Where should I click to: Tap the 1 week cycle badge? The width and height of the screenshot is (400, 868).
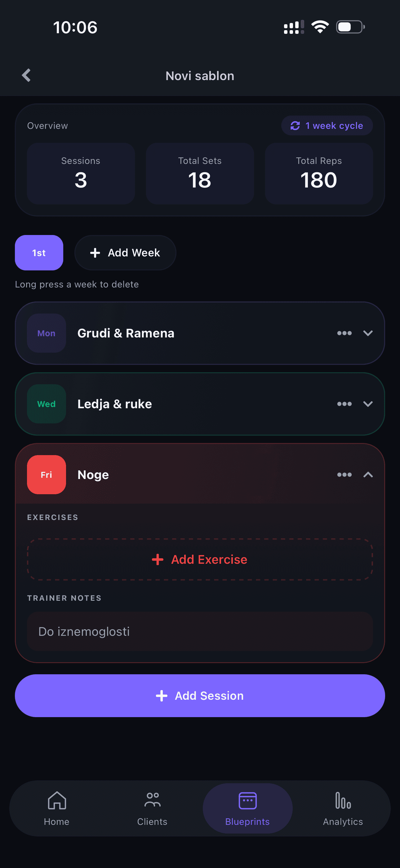(327, 126)
